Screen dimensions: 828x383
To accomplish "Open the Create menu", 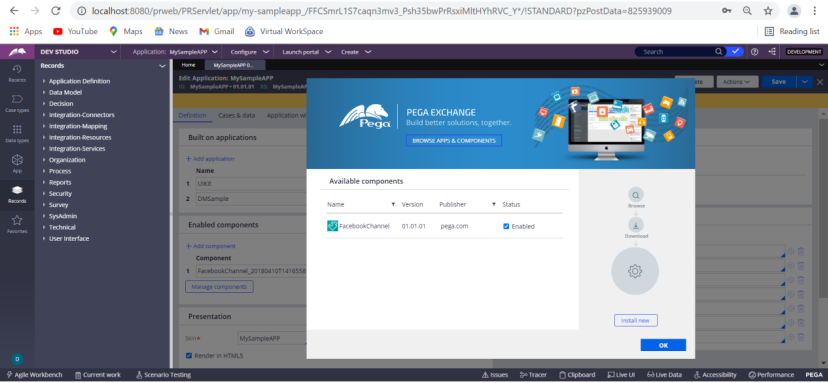I will tap(356, 52).
